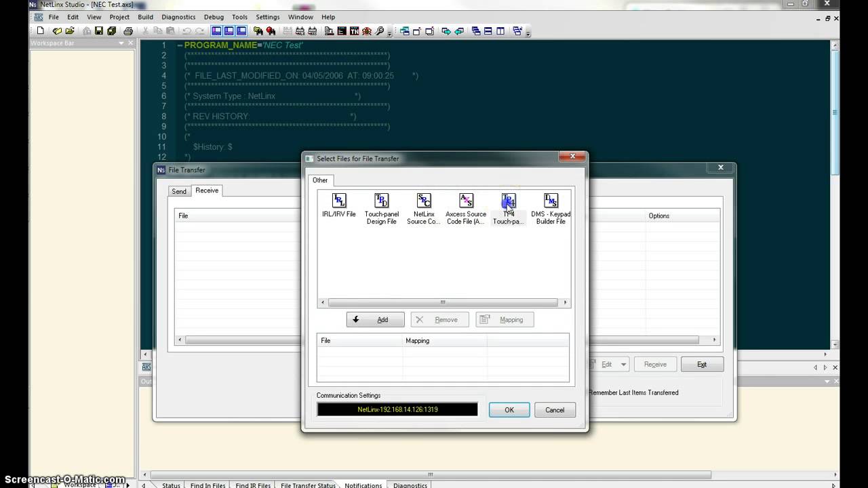Cancel the Select Files dialog

(555, 409)
